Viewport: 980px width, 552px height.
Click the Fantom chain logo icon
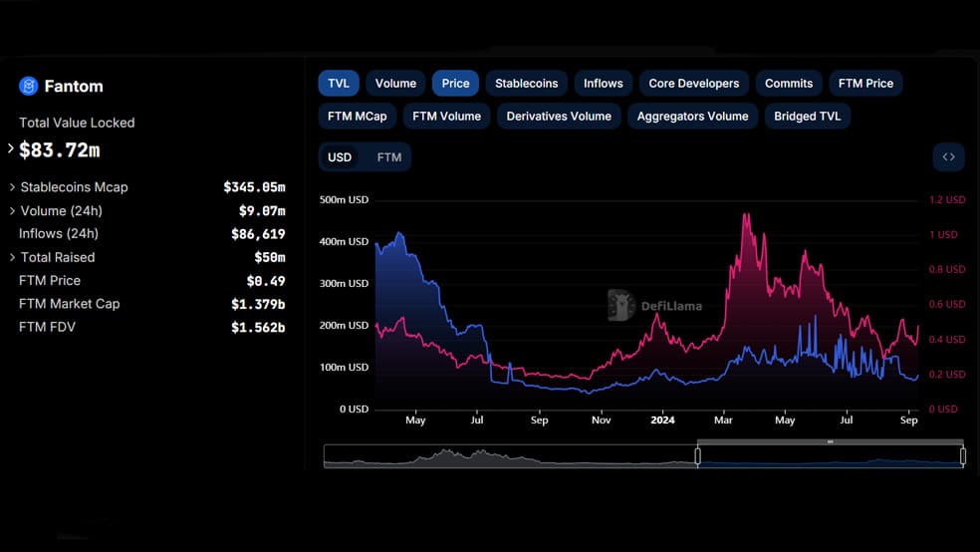click(28, 86)
